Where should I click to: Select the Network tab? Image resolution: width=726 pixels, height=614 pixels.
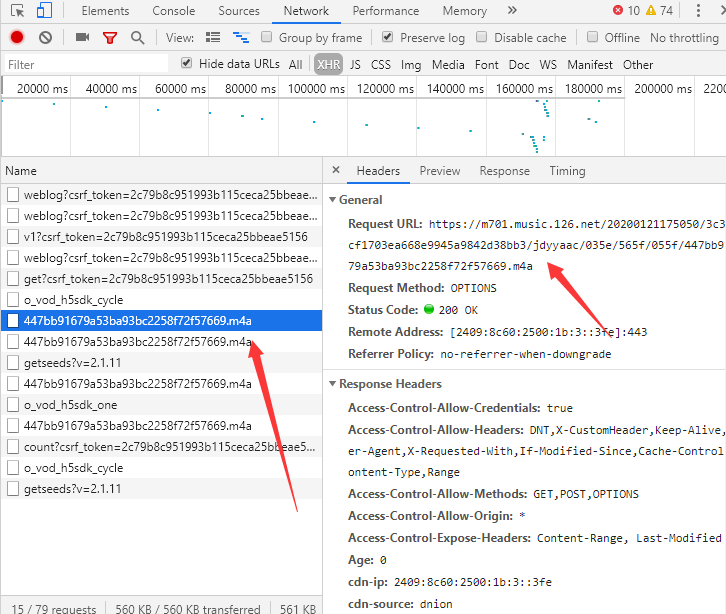point(306,11)
